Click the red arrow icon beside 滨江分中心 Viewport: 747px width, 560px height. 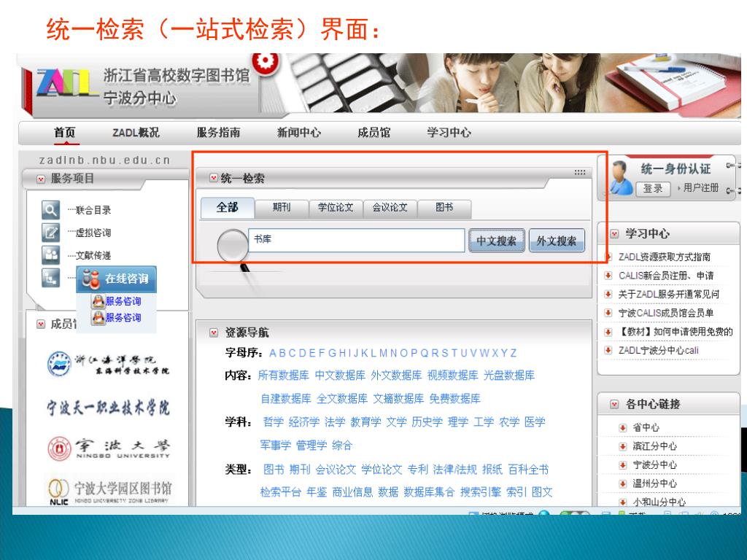pos(622,446)
